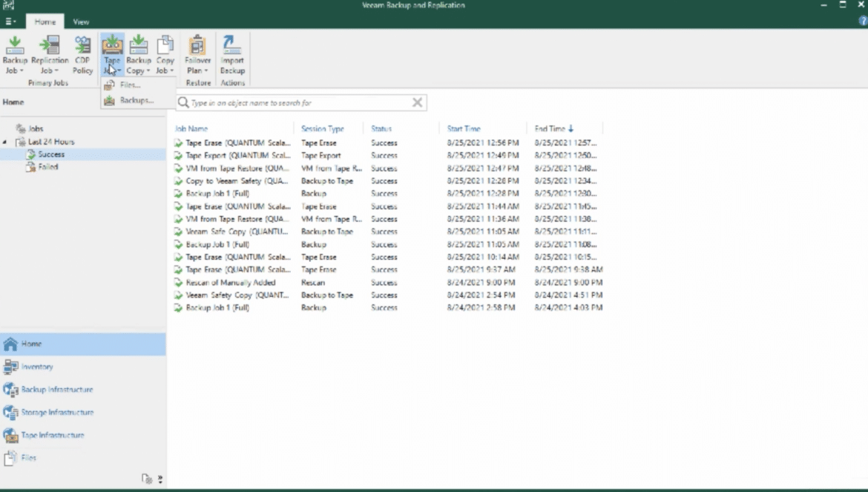Open the CDP Policy ribbon button
Image resolution: width=868 pixels, height=492 pixels.
(82, 55)
